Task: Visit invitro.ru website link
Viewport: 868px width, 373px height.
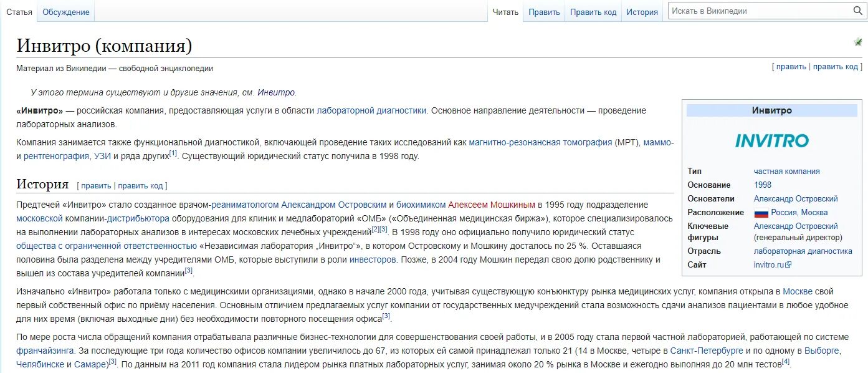Action: (x=769, y=265)
